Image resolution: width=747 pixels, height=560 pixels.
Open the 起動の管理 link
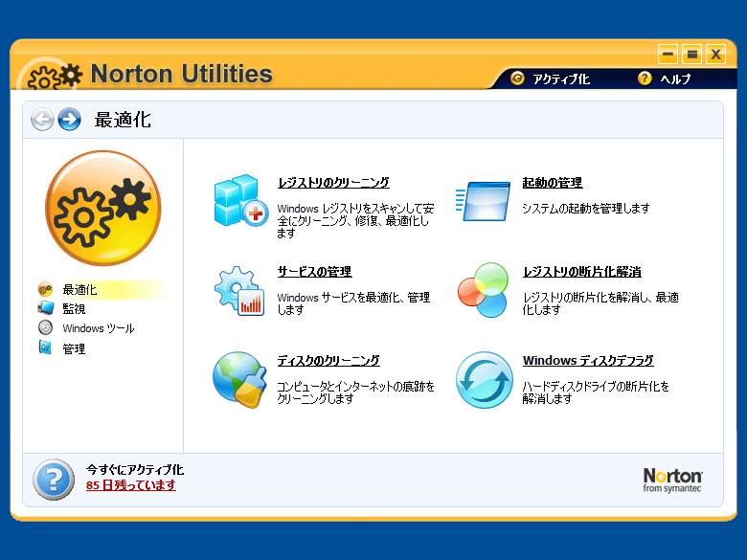click(x=553, y=183)
